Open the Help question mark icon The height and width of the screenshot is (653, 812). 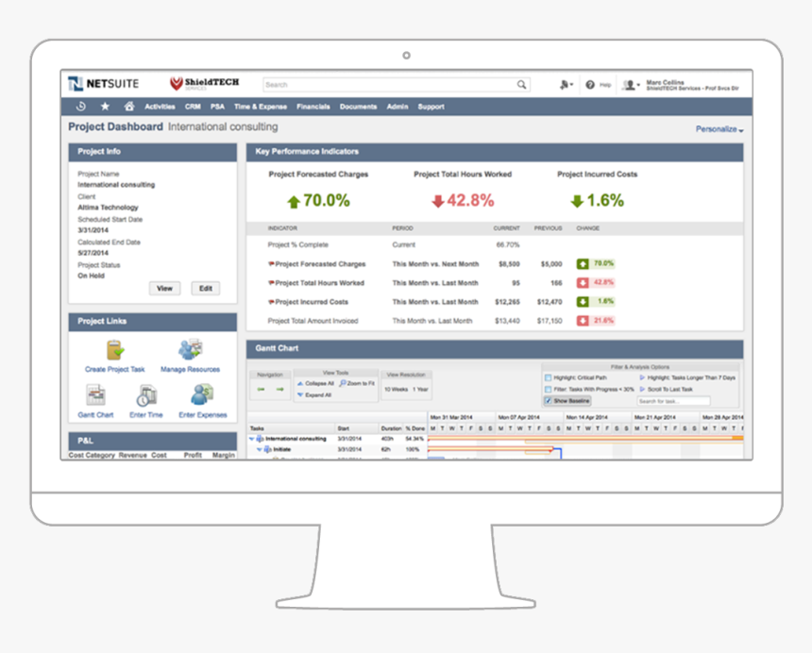(x=590, y=84)
